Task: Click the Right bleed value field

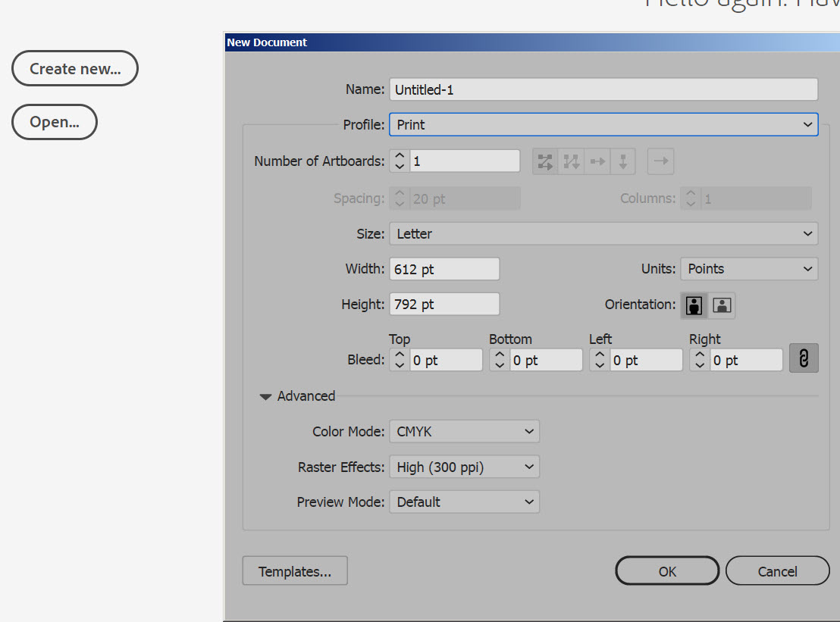Action: coord(746,360)
